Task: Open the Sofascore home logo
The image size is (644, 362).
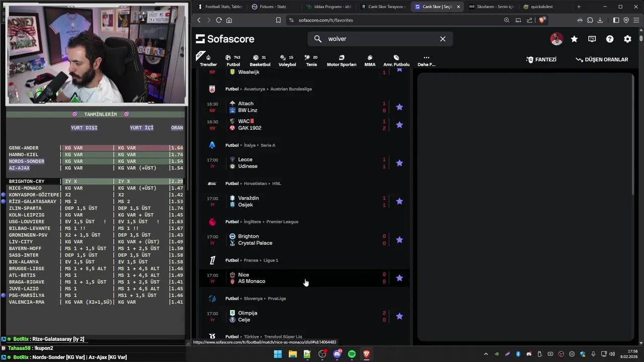Action: coord(225,39)
